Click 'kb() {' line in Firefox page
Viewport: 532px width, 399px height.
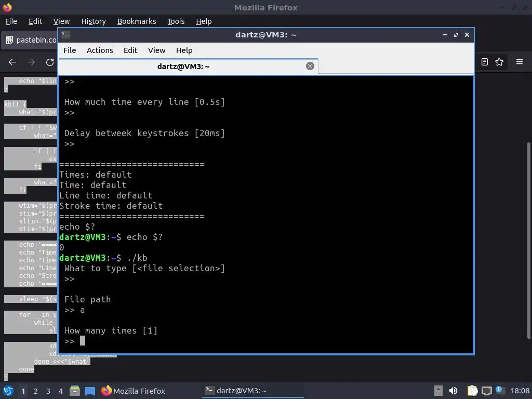coord(15,104)
